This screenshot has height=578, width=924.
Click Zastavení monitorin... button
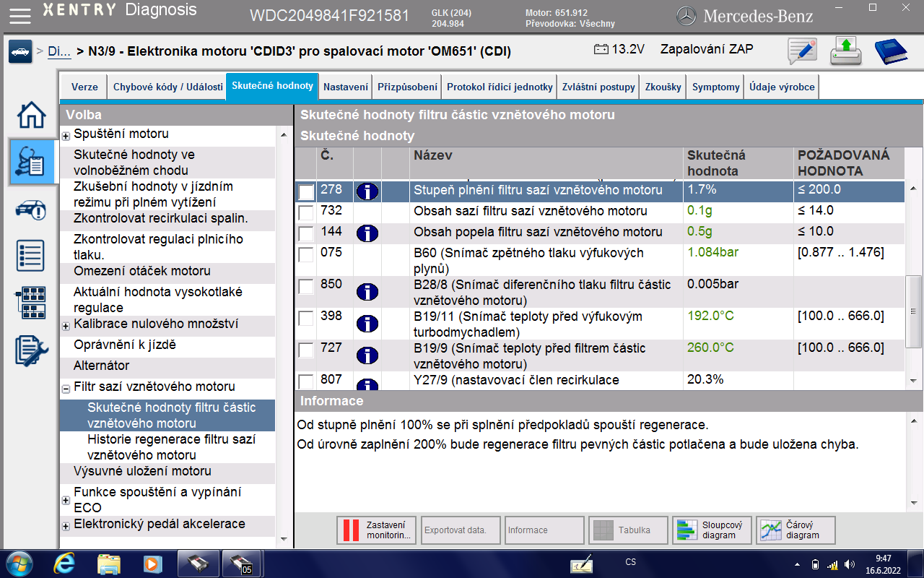(x=377, y=530)
